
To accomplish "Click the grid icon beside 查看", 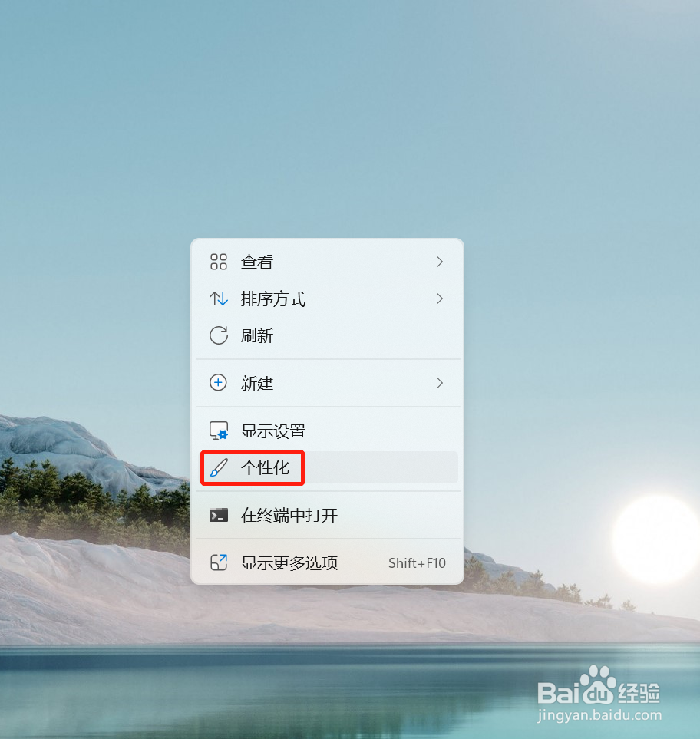I will (x=218, y=262).
